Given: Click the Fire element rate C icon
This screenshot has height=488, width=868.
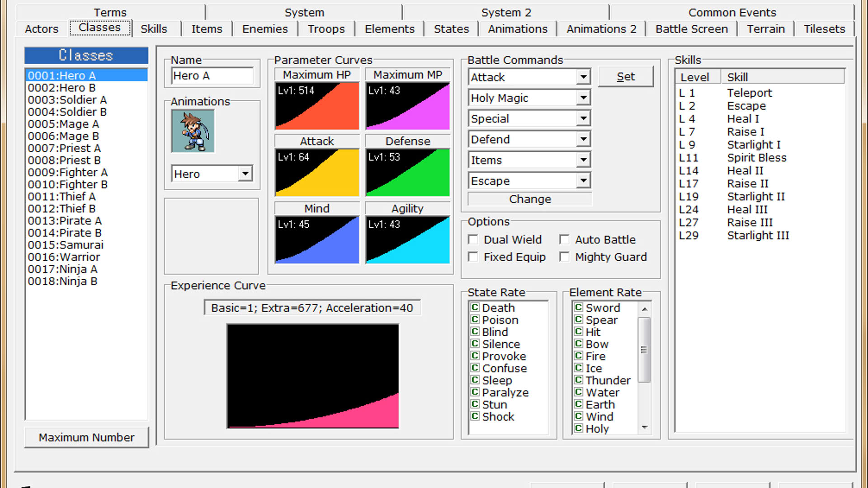Looking at the screenshot, I should tap(578, 356).
